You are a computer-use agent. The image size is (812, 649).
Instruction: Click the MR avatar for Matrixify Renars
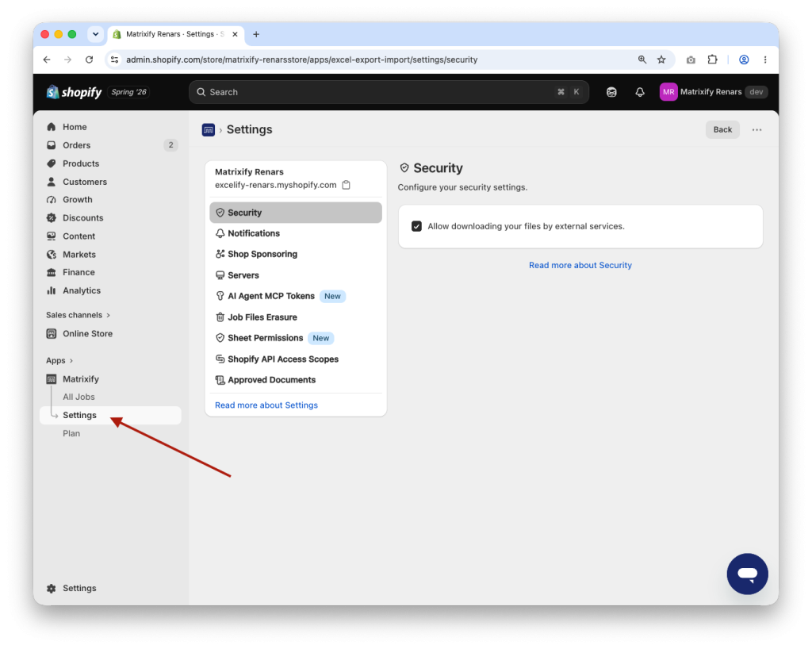coord(668,92)
